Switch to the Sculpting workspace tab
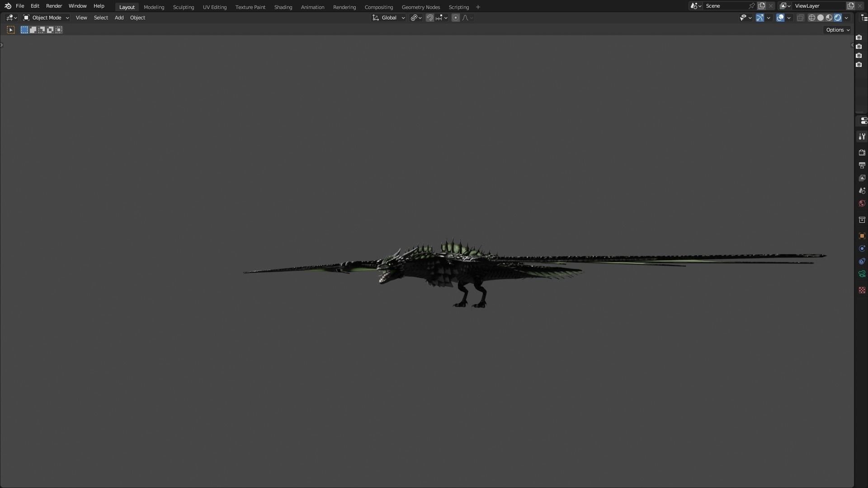 coord(183,7)
